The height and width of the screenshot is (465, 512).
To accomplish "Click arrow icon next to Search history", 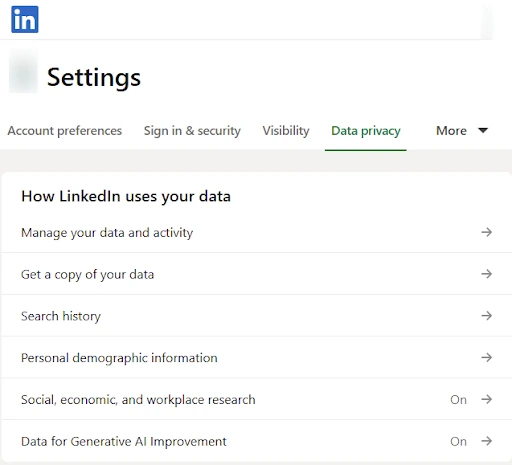I will pyautogui.click(x=487, y=316).
